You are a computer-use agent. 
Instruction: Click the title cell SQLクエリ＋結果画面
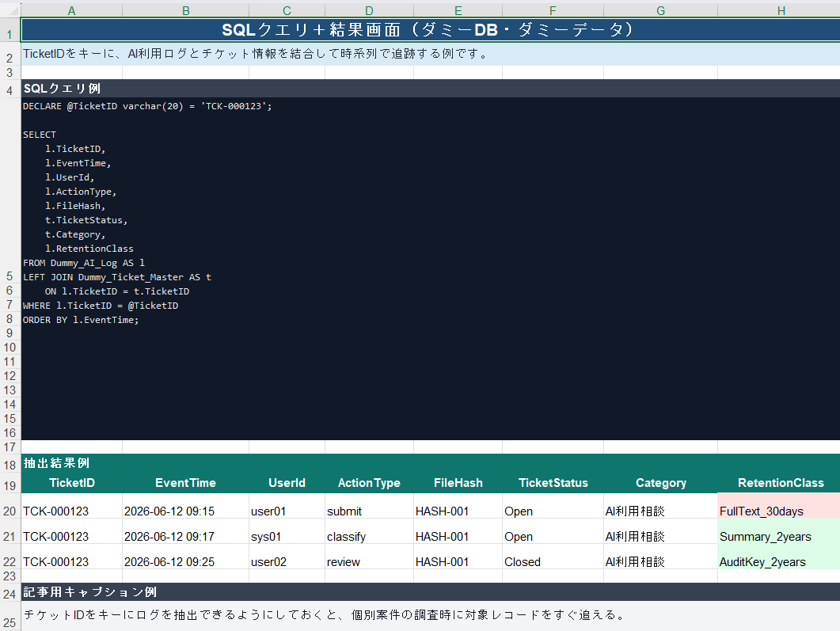click(x=430, y=29)
